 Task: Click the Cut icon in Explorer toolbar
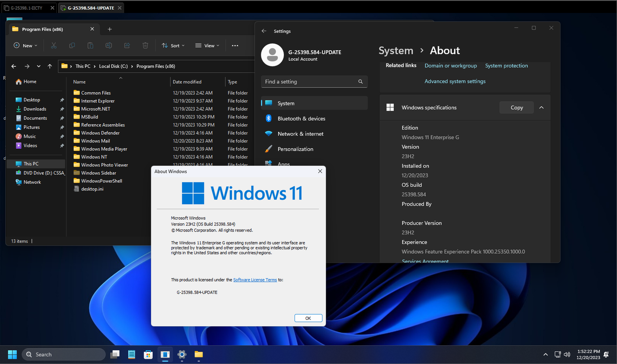(54, 45)
